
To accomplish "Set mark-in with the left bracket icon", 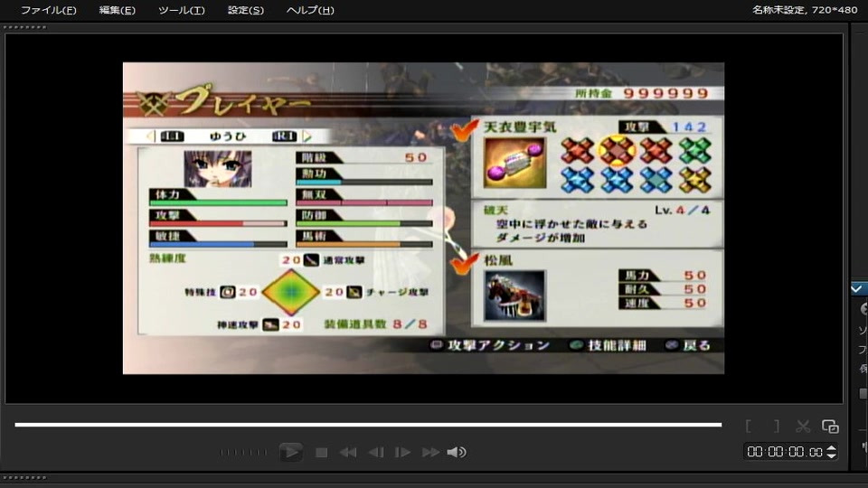I will click(749, 426).
